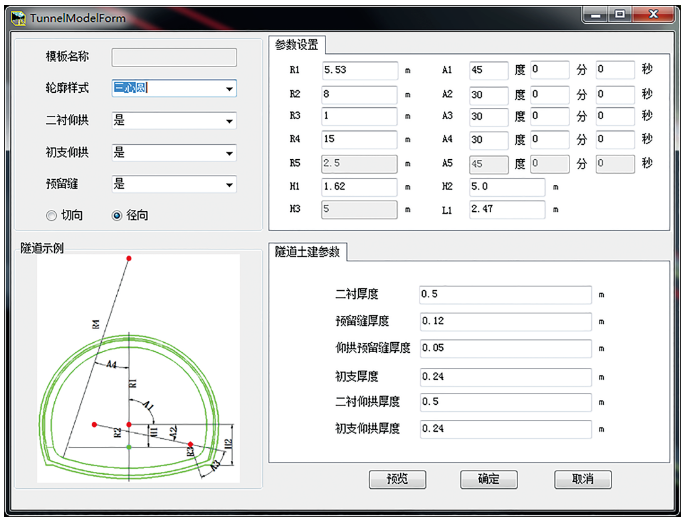The image size is (688, 523).
Task: Click the 二衬厚度 field with 0.5
Action: [505, 294]
